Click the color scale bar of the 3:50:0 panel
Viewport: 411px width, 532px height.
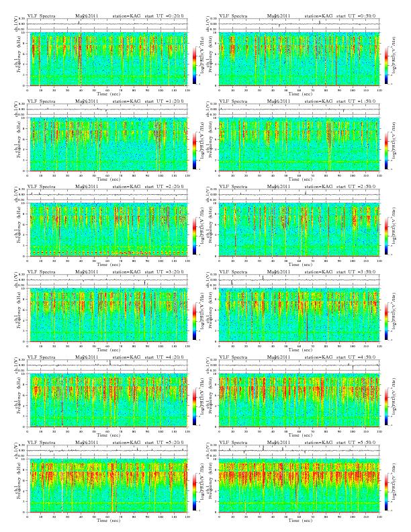[x=386, y=321]
